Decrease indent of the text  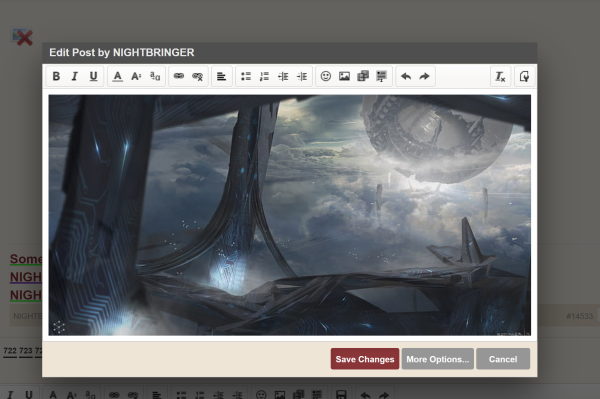click(283, 77)
